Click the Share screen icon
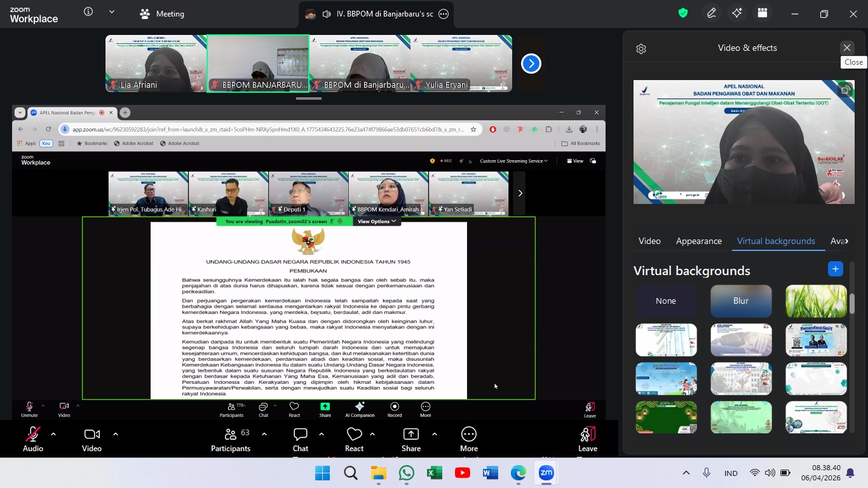Screen dimensions: 868x488 tap(411, 435)
